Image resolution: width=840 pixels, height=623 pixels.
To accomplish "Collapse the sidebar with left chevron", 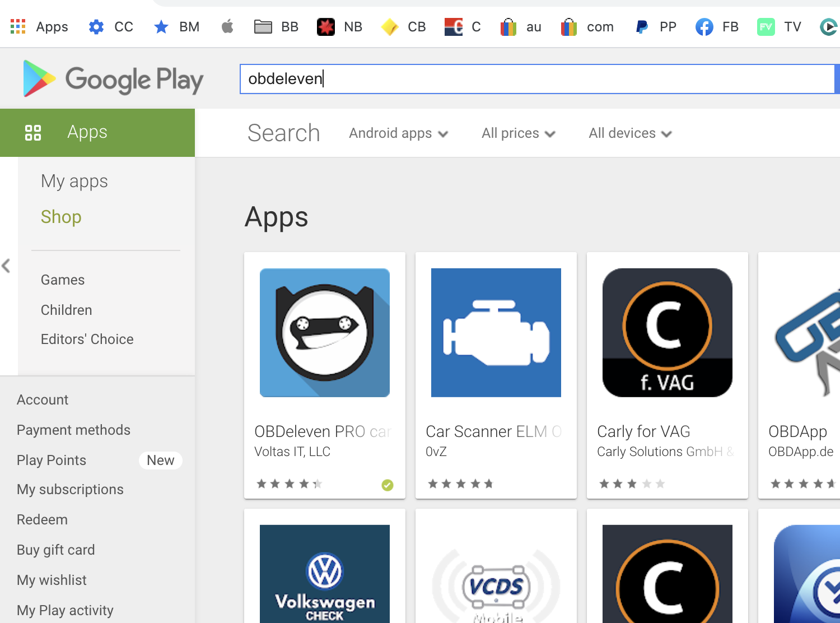I will pos(6,266).
